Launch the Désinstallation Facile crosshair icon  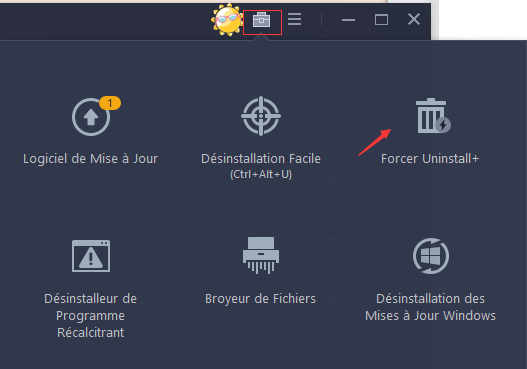tap(261, 116)
